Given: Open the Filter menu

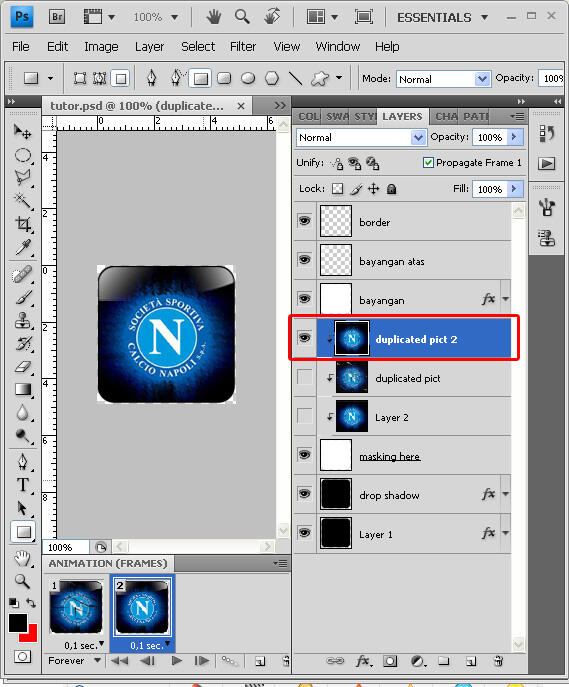Looking at the screenshot, I should click(243, 46).
